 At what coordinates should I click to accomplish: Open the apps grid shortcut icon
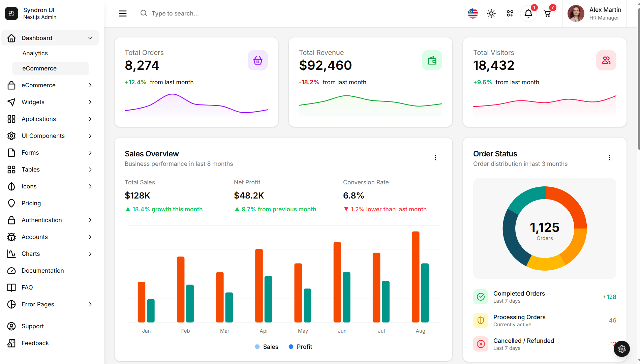[x=510, y=13]
